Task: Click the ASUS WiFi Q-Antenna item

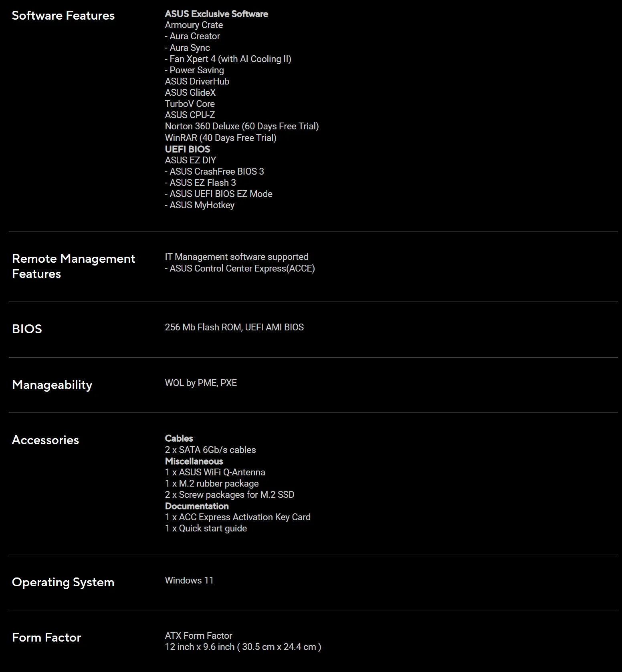Action: coord(215,472)
